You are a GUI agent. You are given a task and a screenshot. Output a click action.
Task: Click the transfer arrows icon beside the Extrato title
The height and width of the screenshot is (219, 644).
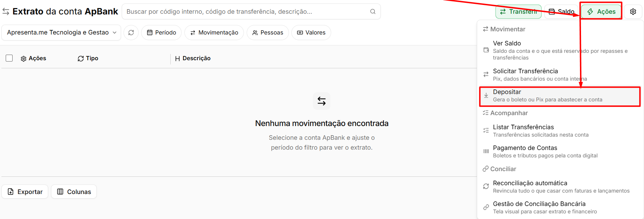coord(6,12)
